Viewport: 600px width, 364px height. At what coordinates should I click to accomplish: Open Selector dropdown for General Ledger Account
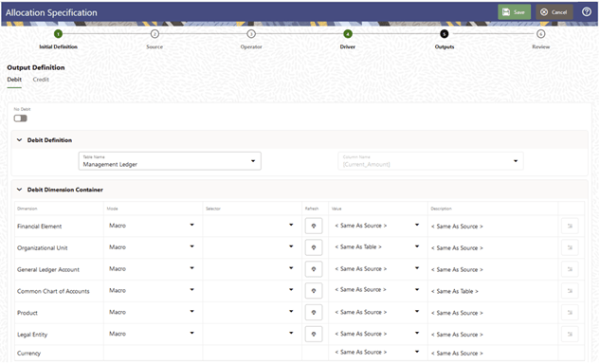pos(251,268)
